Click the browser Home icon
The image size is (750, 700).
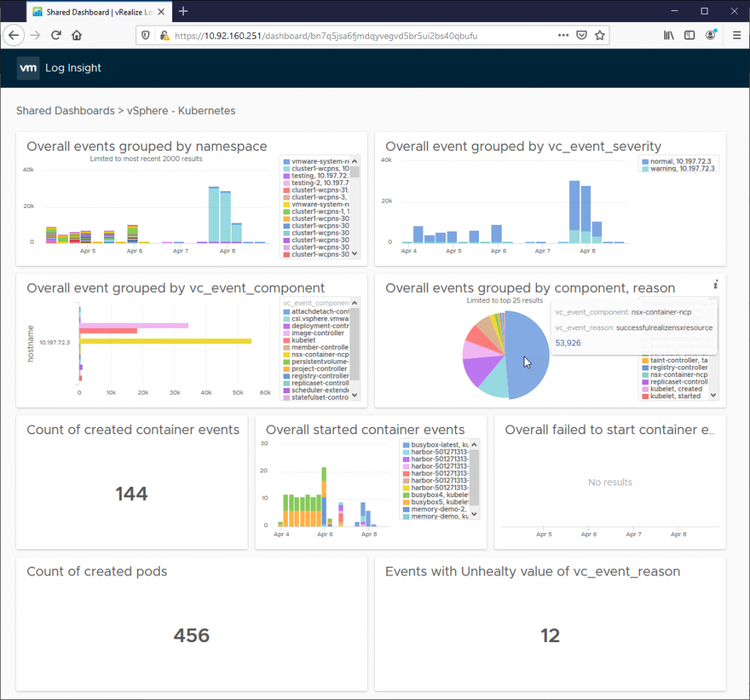point(76,35)
